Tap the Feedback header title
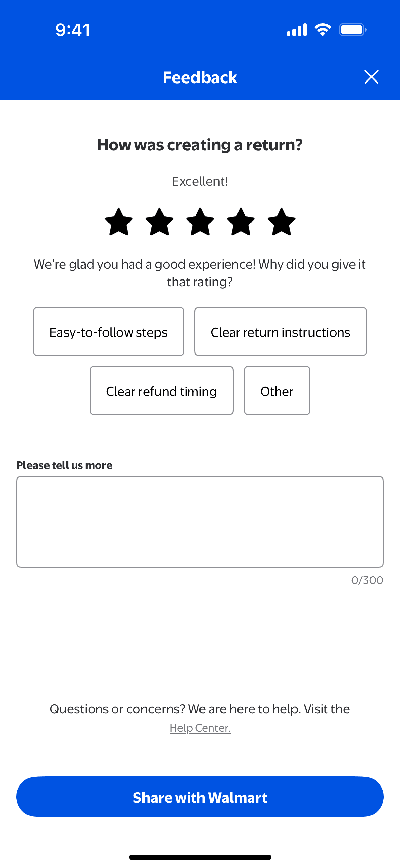Image resolution: width=400 pixels, height=868 pixels. point(200,77)
